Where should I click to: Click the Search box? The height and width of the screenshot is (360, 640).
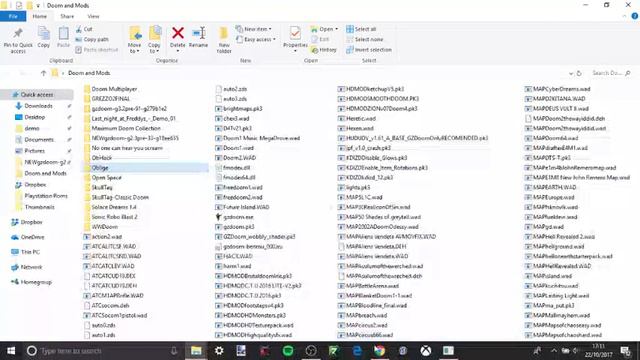tap(611, 73)
